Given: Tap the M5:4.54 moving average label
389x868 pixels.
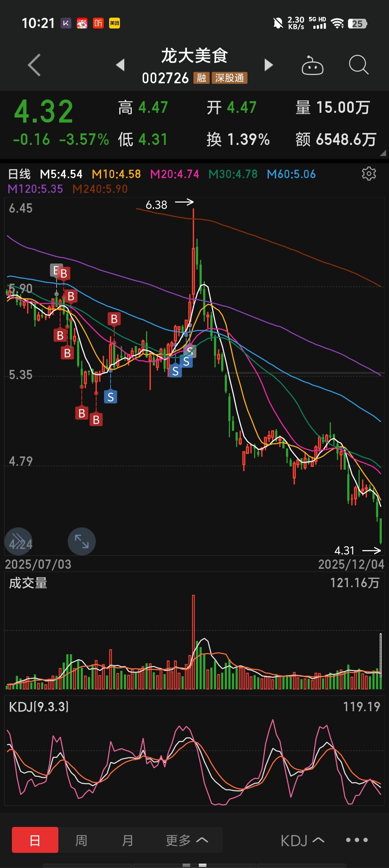Looking at the screenshot, I should tap(61, 174).
